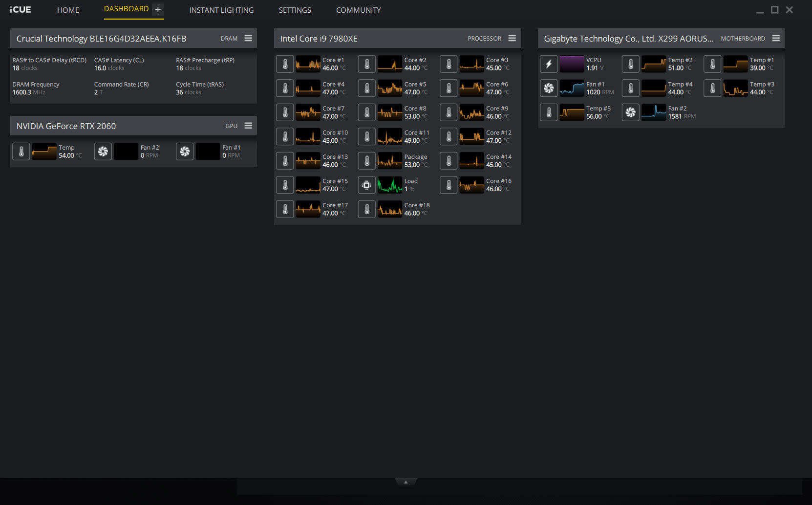This screenshot has width=812, height=505.
Task: Open the COMMUNITY tab
Action: point(358,10)
